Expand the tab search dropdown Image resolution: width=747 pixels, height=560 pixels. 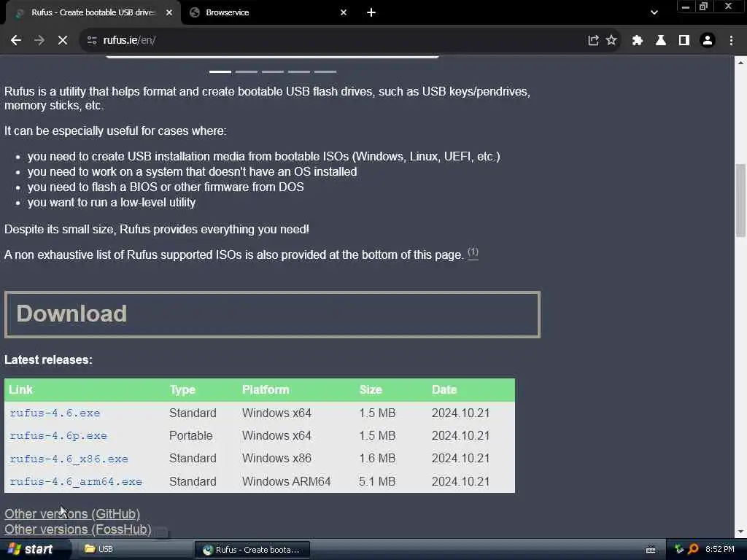point(654,12)
